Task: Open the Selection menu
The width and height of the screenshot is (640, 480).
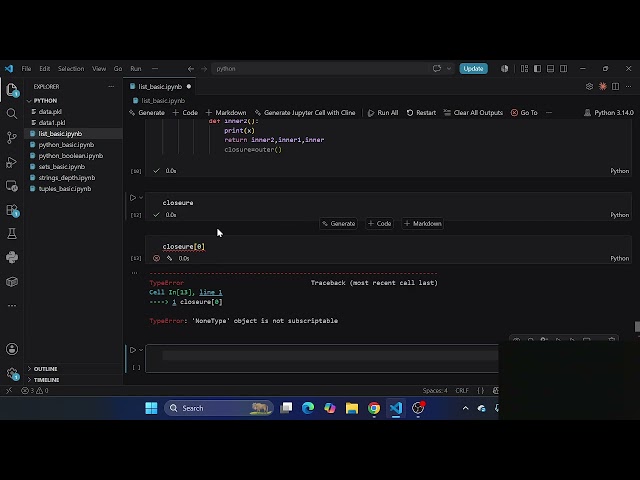Action: (71, 69)
